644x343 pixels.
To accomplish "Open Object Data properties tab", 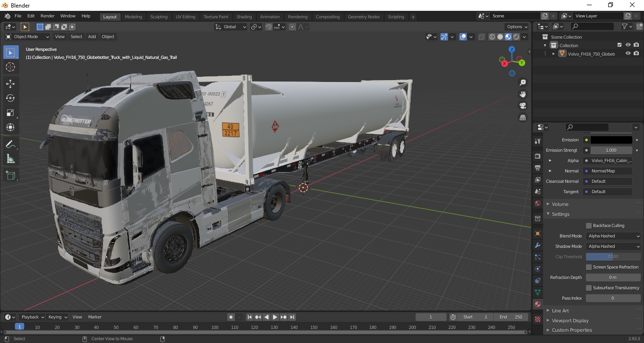I will click(x=537, y=293).
